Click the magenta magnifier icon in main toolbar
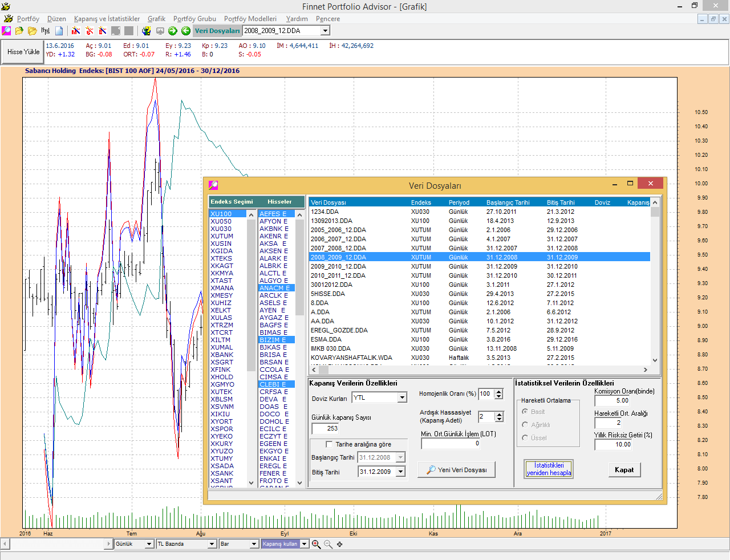This screenshot has height=560, width=730. click(x=7, y=31)
